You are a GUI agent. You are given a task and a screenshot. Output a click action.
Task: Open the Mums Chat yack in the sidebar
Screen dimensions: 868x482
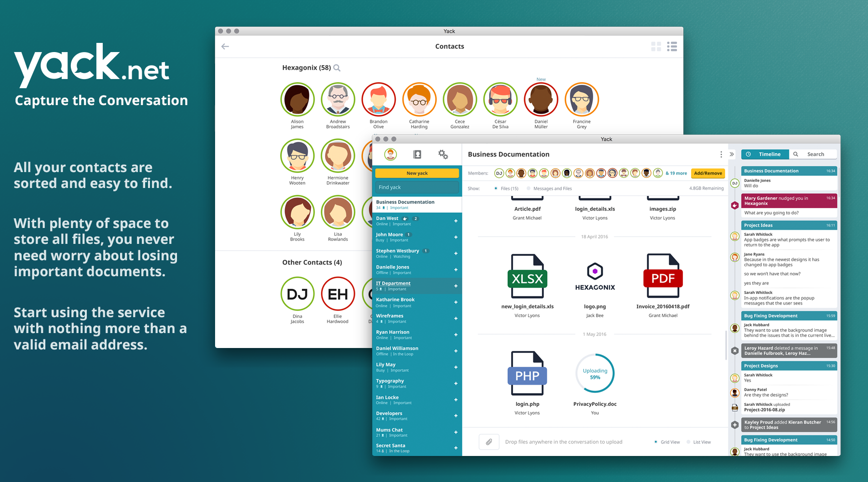tap(417, 432)
